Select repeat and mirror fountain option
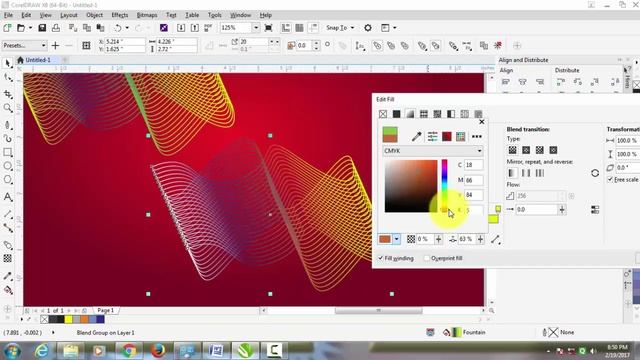 pos(526,173)
